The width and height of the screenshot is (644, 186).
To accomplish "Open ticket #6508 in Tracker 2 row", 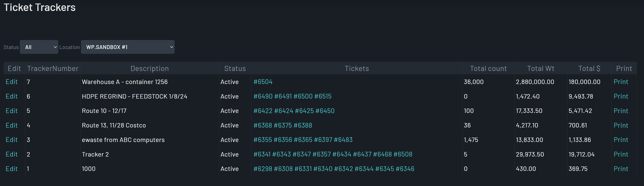I will coord(403,154).
